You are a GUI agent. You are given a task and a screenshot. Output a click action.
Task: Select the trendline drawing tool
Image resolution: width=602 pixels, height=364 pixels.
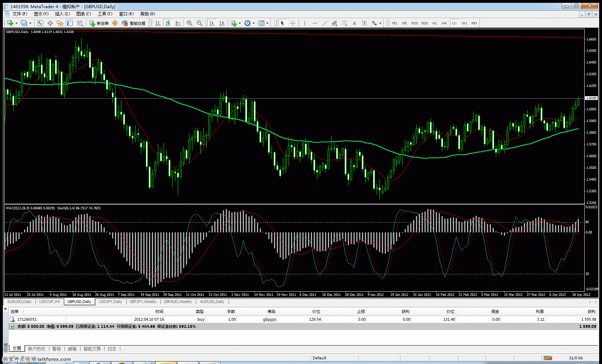point(324,23)
